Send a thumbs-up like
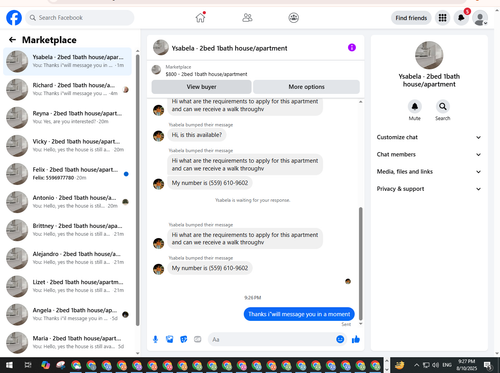 (356, 339)
